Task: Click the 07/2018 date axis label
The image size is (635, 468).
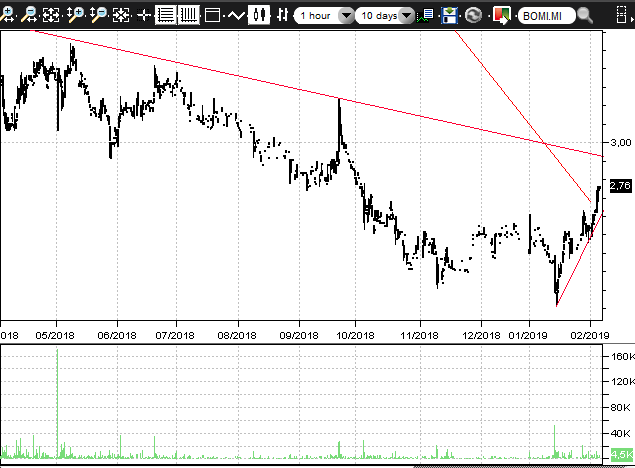Action: pos(175,336)
